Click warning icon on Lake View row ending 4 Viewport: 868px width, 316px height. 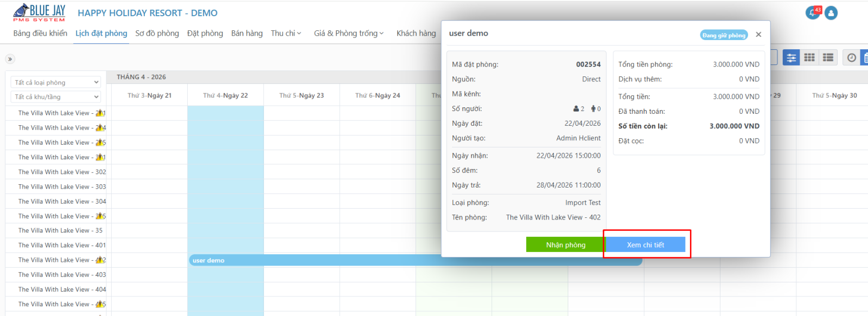pos(100,128)
